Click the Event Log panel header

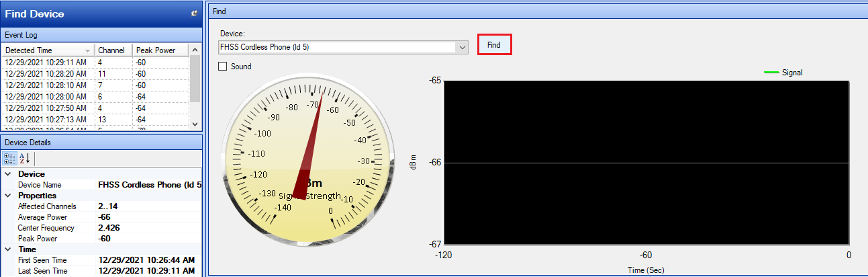[101, 34]
